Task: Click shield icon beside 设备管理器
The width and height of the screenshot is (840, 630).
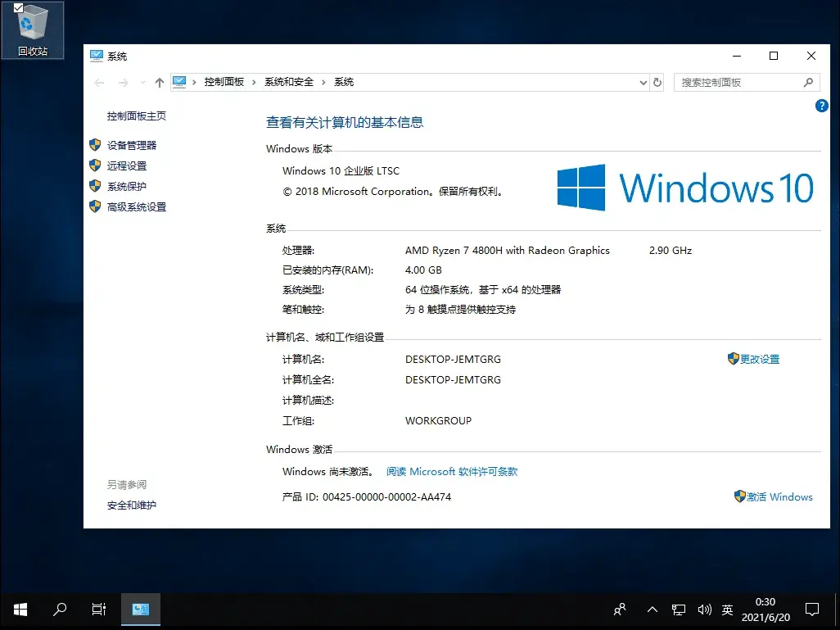Action: 95,145
